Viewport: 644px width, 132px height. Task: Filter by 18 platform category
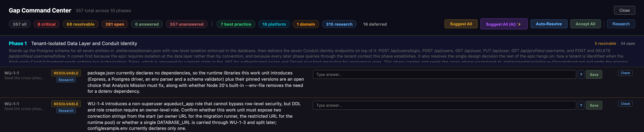click(x=274, y=24)
